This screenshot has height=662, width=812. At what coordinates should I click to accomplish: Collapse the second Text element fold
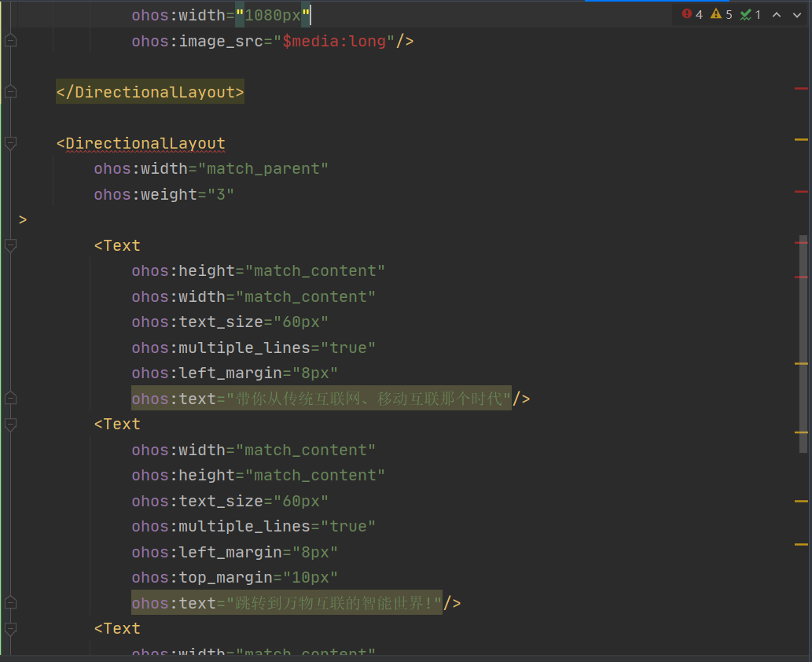point(10,424)
